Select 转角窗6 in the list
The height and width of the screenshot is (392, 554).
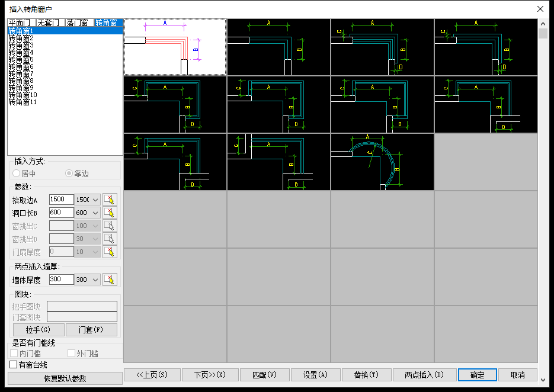coord(65,66)
